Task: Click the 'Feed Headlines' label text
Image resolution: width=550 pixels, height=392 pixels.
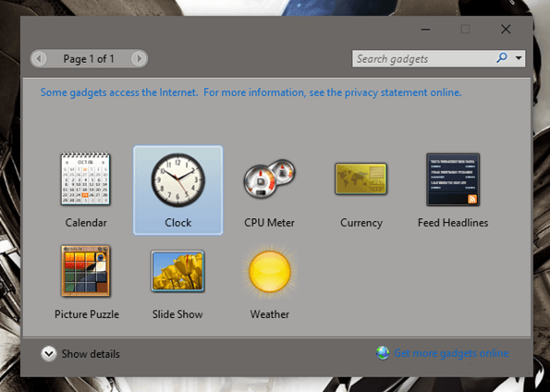Action: 453,223
